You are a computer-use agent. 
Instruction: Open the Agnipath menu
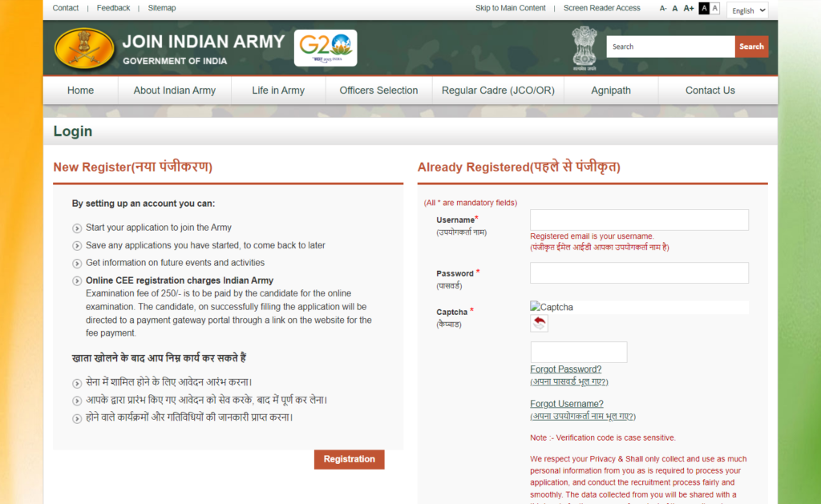(x=610, y=90)
